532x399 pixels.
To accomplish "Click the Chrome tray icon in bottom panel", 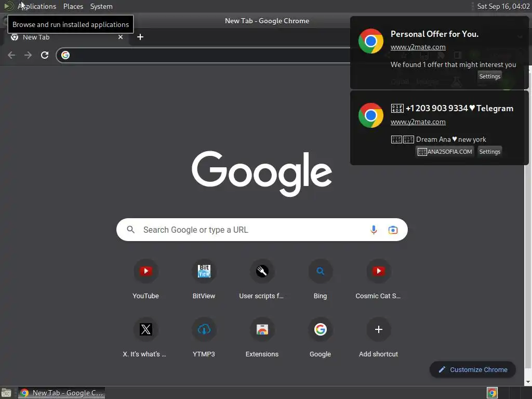I will coord(492,393).
